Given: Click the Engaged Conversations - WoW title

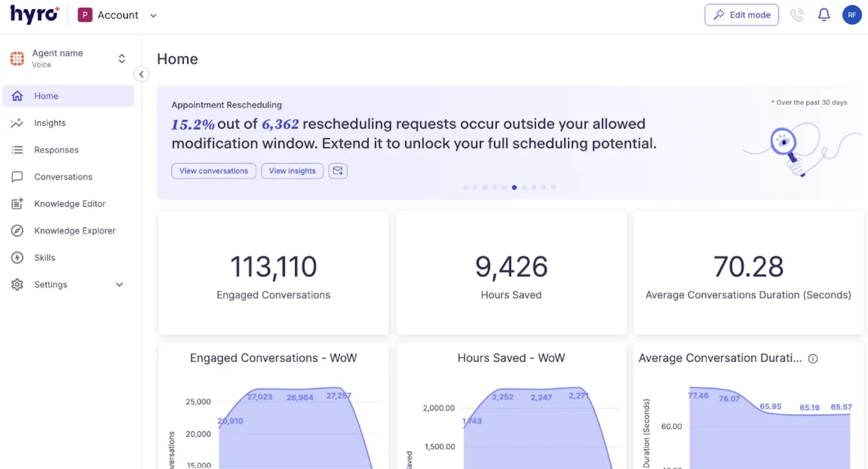Looking at the screenshot, I should coord(273,358).
